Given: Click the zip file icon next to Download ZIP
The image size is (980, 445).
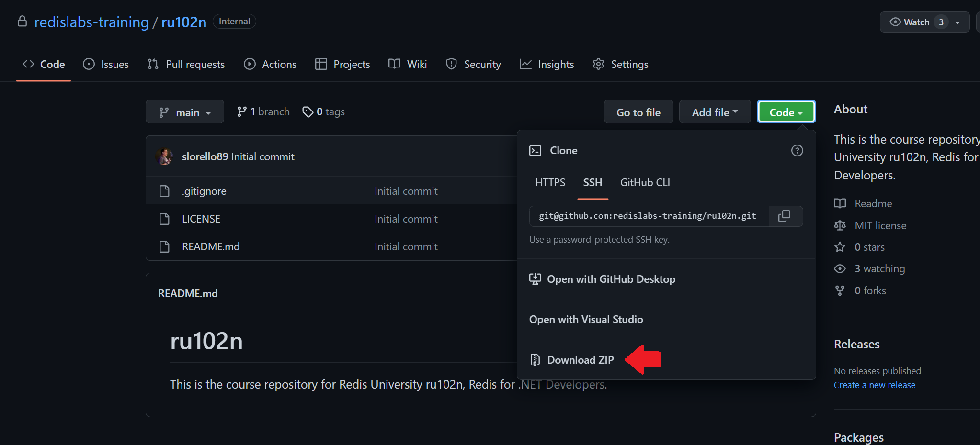Looking at the screenshot, I should coord(535,360).
